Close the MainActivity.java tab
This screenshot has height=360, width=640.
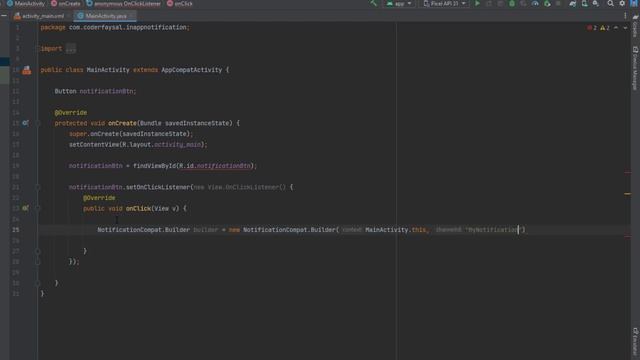point(131,16)
